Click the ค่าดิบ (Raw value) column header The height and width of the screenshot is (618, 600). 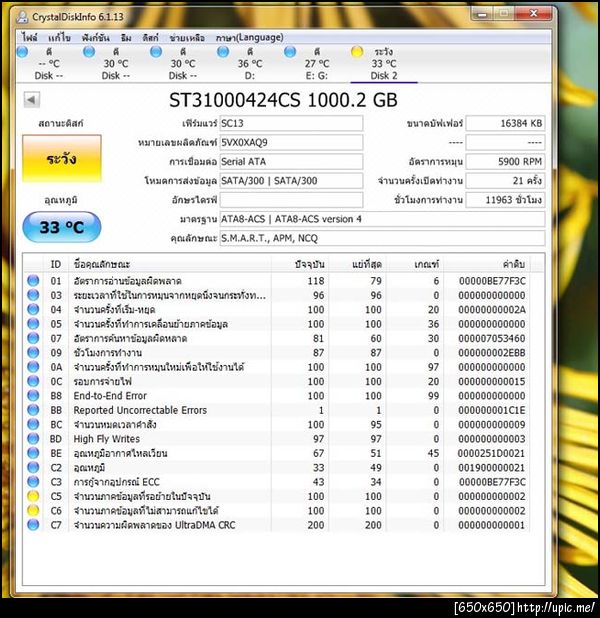click(487, 264)
